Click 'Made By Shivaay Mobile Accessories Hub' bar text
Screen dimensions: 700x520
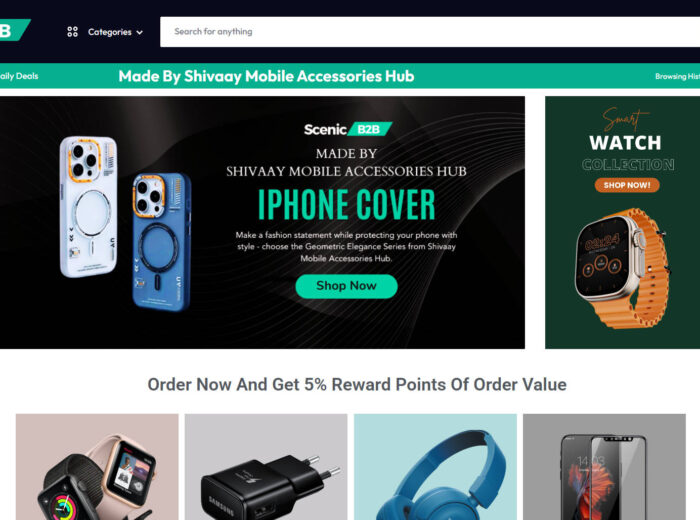[x=267, y=76]
